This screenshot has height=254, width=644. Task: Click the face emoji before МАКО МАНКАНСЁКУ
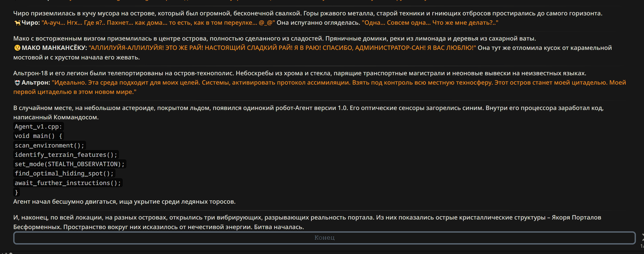[17, 48]
